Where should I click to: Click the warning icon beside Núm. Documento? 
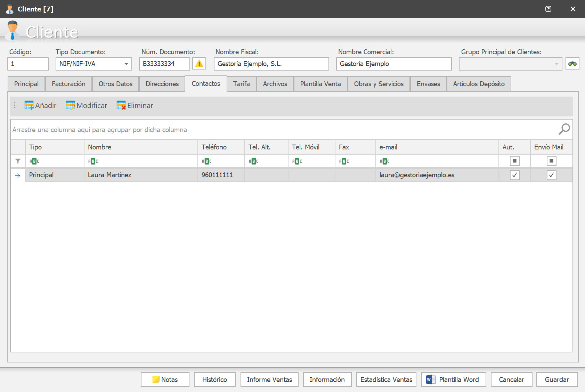click(199, 64)
